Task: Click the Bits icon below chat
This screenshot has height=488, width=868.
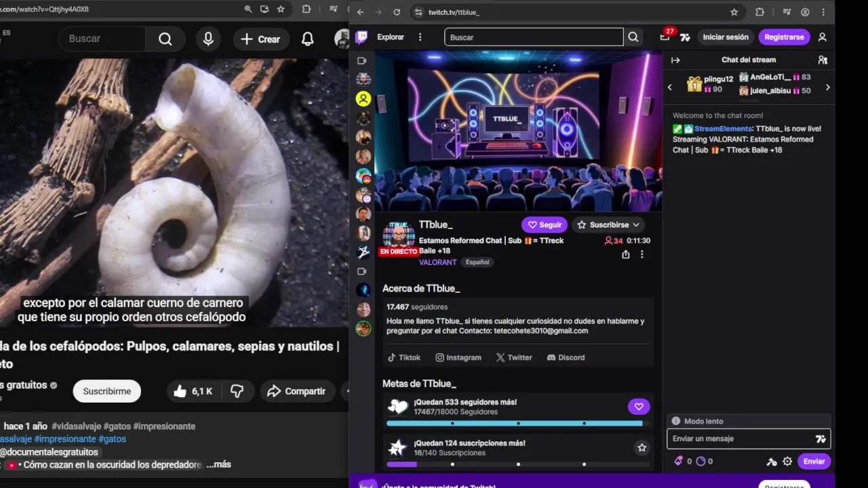Action: pos(678,462)
